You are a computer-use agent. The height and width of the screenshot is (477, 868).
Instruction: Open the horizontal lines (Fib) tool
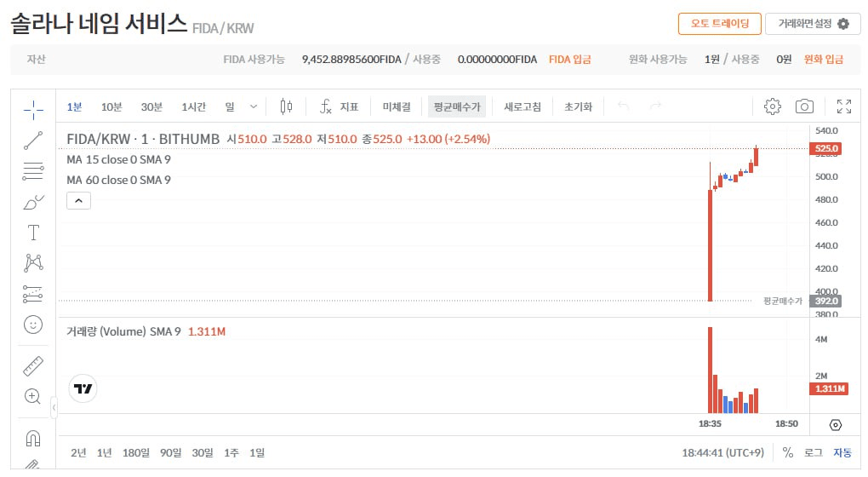[x=33, y=170]
